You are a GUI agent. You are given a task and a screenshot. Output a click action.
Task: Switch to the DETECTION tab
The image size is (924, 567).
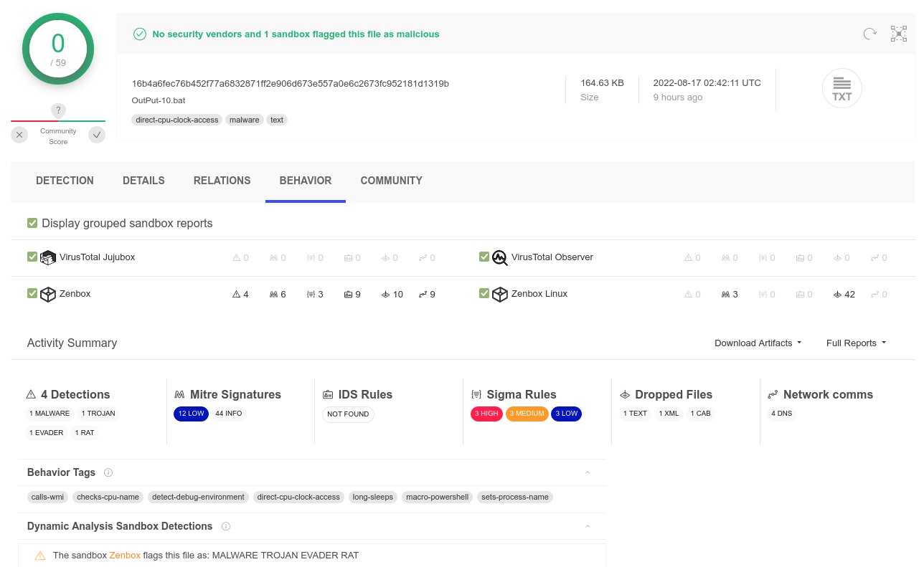pos(65,181)
